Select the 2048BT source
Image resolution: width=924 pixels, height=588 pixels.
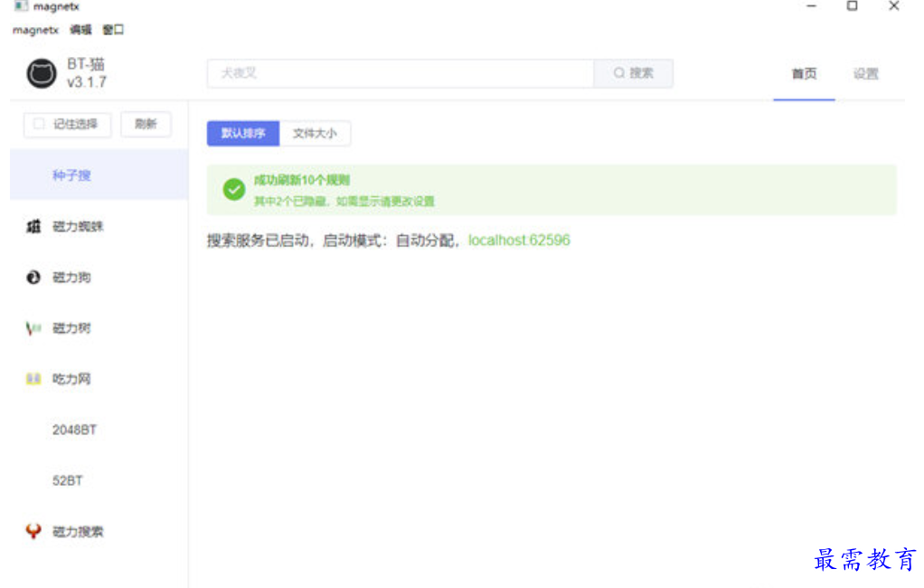click(74, 430)
